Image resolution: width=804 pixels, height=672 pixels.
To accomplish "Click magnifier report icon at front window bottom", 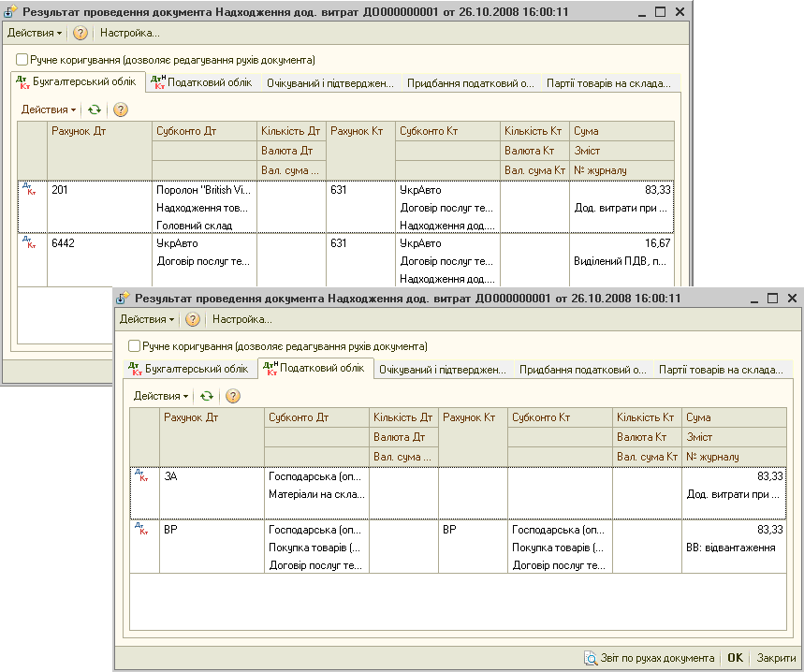I will click(591, 658).
